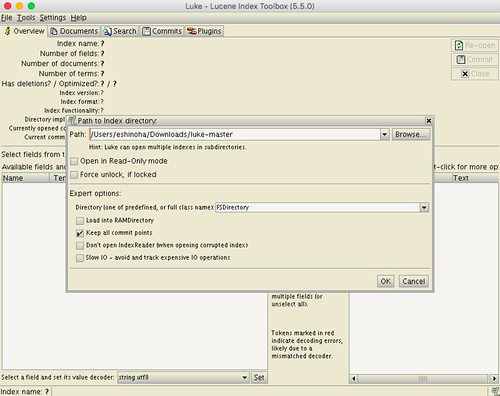Enable Slow IO option
Image resolution: width=500 pixels, height=396 pixels.
click(80, 258)
